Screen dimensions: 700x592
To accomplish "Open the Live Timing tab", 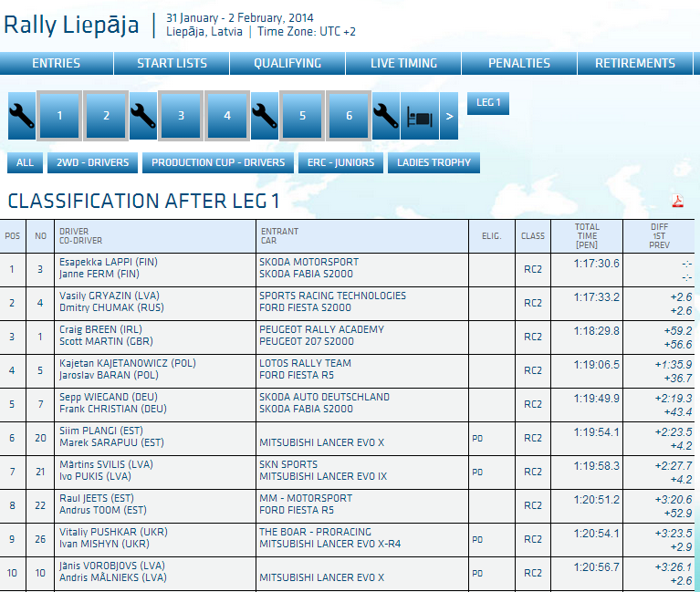I will click(x=403, y=63).
